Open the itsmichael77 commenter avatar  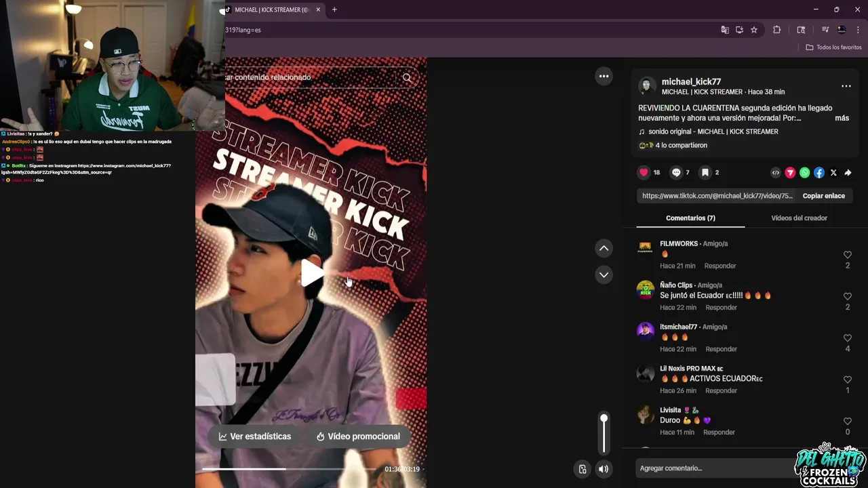click(646, 330)
